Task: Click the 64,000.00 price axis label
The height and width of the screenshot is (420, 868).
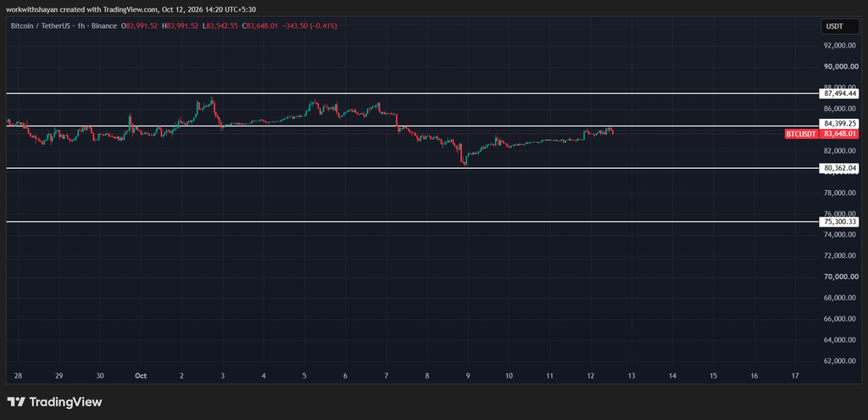Action: click(840, 339)
